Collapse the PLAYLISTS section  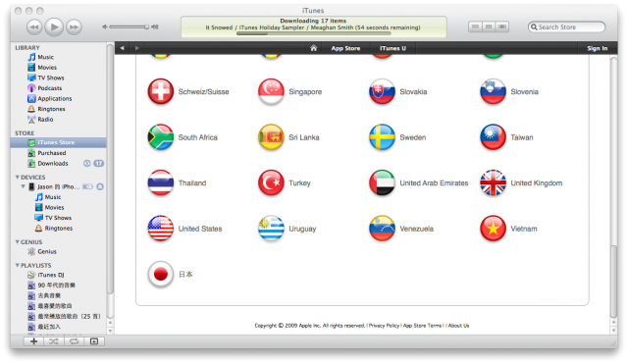(18, 265)
